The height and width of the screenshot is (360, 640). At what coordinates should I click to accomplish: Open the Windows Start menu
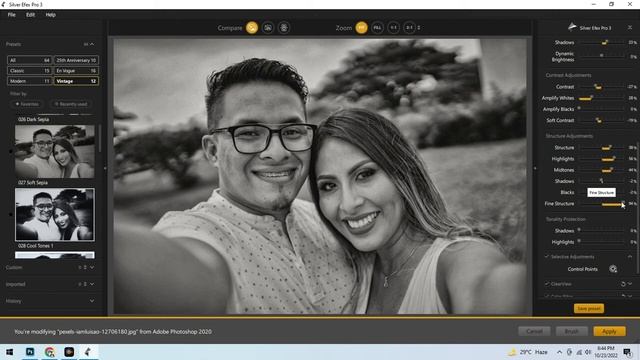coord(10,352)
